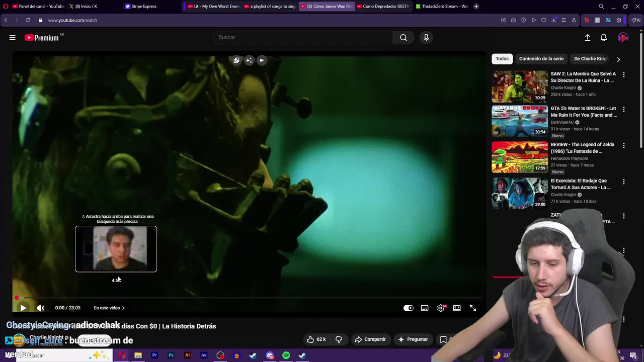Launch Photoshop from the taskbar
The height and width of the screenshot is (362, 644).
coord(171,355)
